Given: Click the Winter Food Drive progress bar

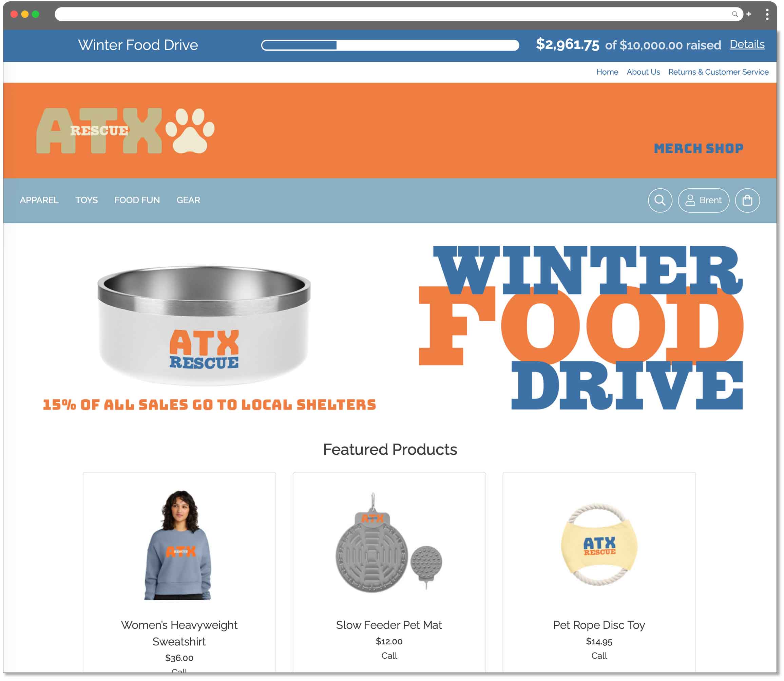Looking at the screenshot, I should click(x=390, y=45).
